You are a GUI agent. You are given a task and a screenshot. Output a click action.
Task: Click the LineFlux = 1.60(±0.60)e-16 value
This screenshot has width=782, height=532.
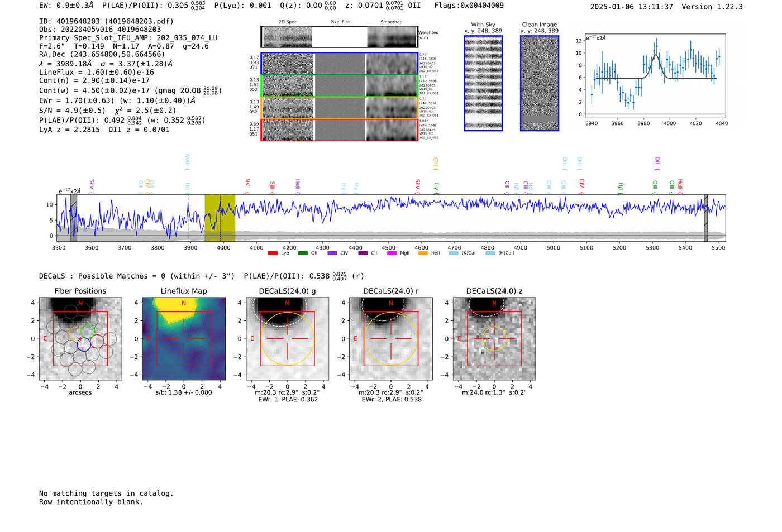[x=97, y=73]
